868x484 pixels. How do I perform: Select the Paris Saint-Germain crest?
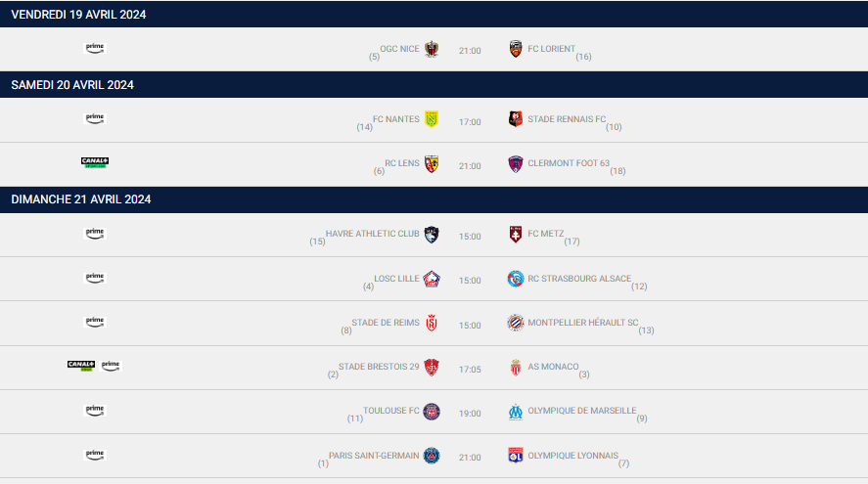point(432,456)
